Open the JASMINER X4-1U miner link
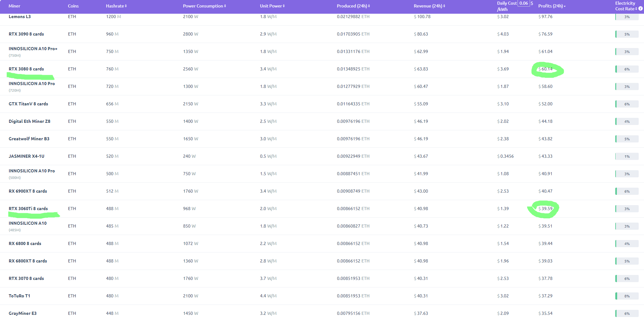The image size is (644, 322). point(27,156)
